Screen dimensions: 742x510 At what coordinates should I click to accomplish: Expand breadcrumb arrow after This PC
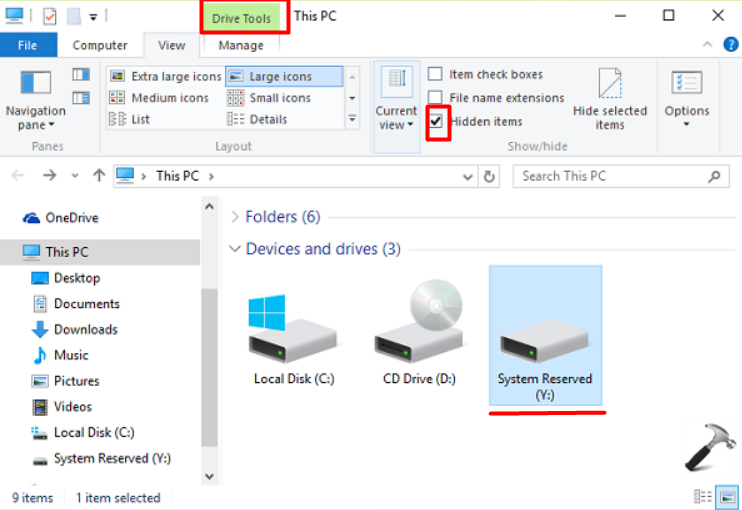coord(211,176)
